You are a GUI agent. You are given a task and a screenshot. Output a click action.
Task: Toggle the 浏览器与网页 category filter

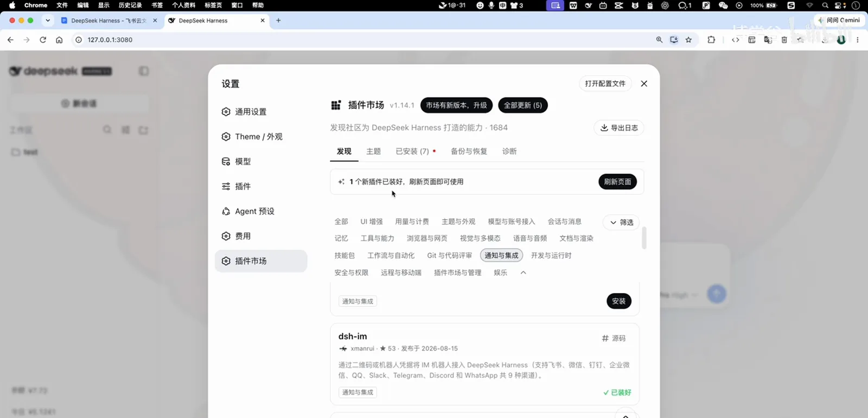[x=427, y=238]
